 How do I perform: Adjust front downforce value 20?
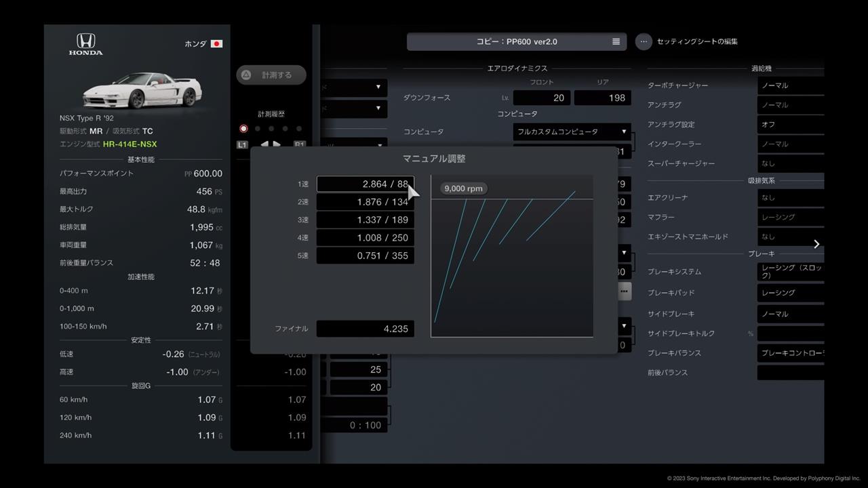[542, 98]
